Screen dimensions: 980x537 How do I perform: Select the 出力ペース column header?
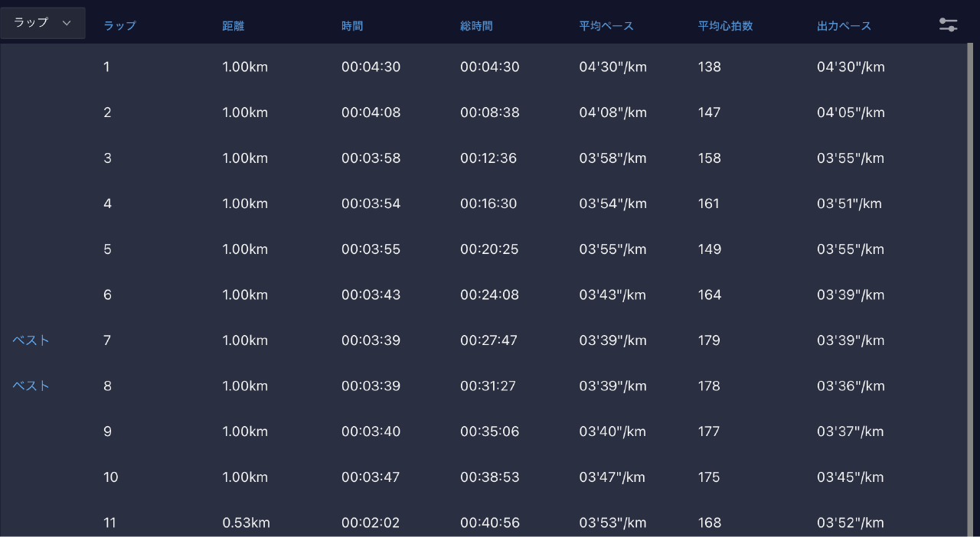pyautogui.click(x=844, y=26)
